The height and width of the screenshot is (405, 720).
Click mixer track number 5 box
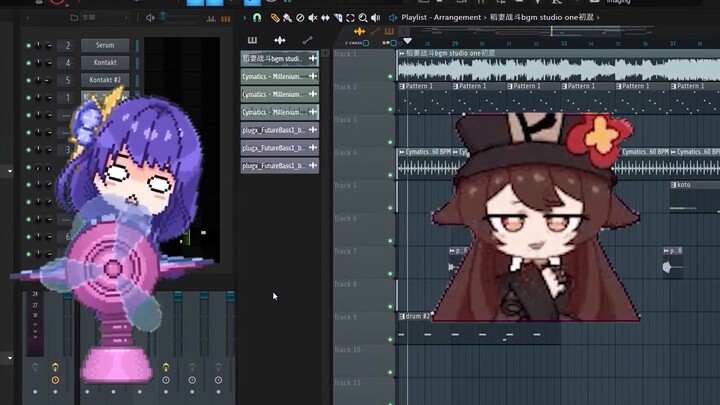click(x=68, y=80)
